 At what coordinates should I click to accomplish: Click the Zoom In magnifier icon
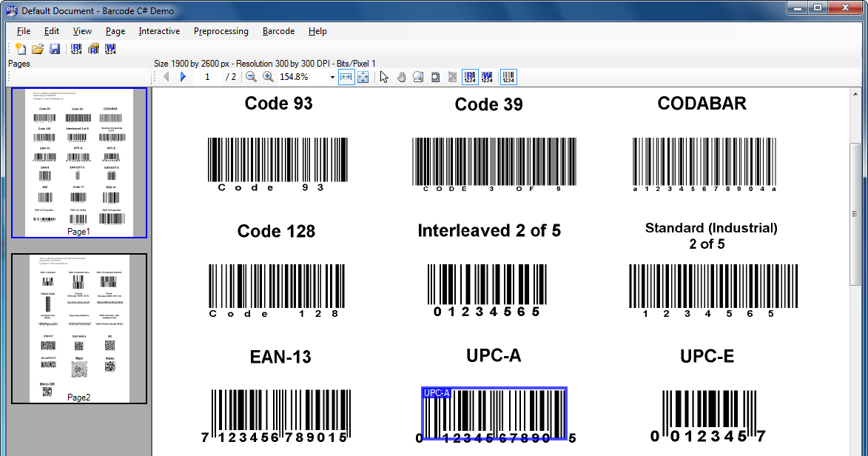(x=268, y=76)
